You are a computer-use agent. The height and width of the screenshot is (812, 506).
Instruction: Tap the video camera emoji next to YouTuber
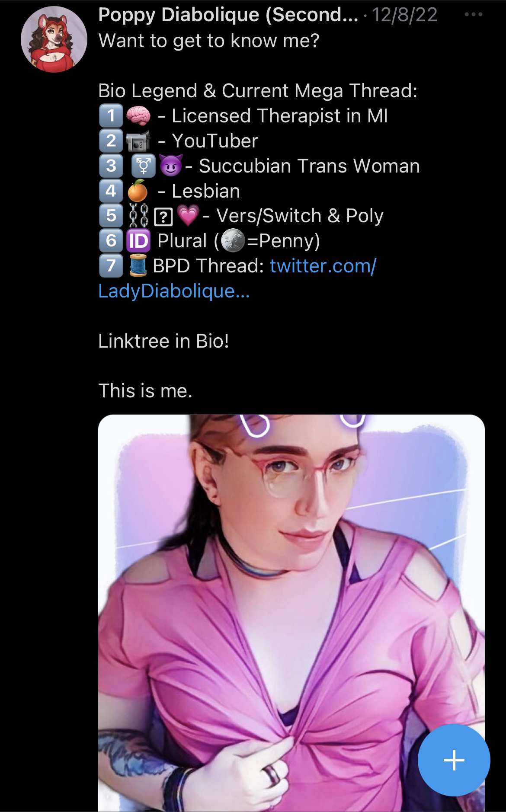pos(138,141)
